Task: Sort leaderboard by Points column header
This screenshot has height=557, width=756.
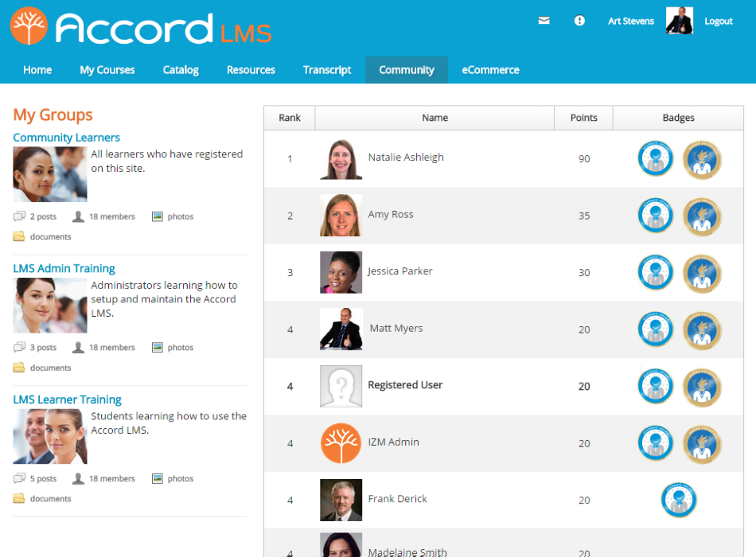Action: pyautogui.click(x=584, y=118)
